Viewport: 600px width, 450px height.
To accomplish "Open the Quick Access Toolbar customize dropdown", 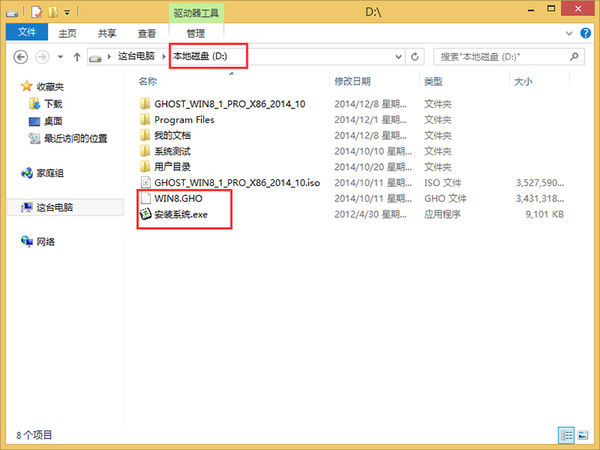I will 68,12.
